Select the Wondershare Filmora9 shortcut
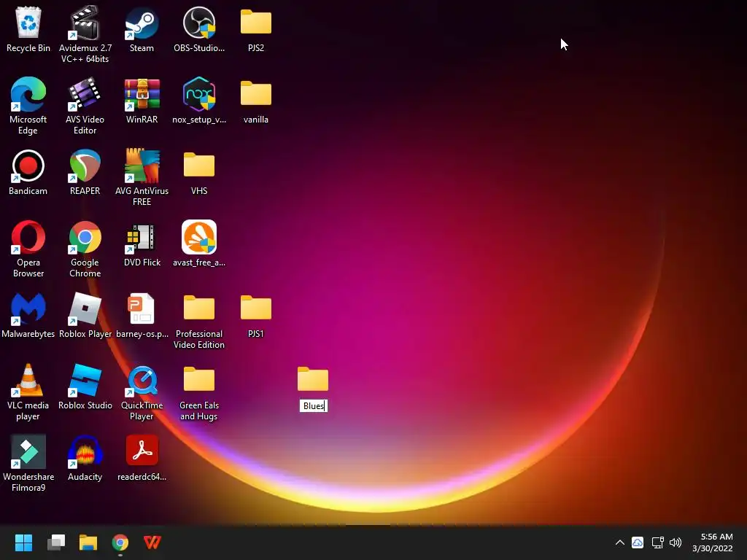747x560 pixels. click(x=28, y=451)
